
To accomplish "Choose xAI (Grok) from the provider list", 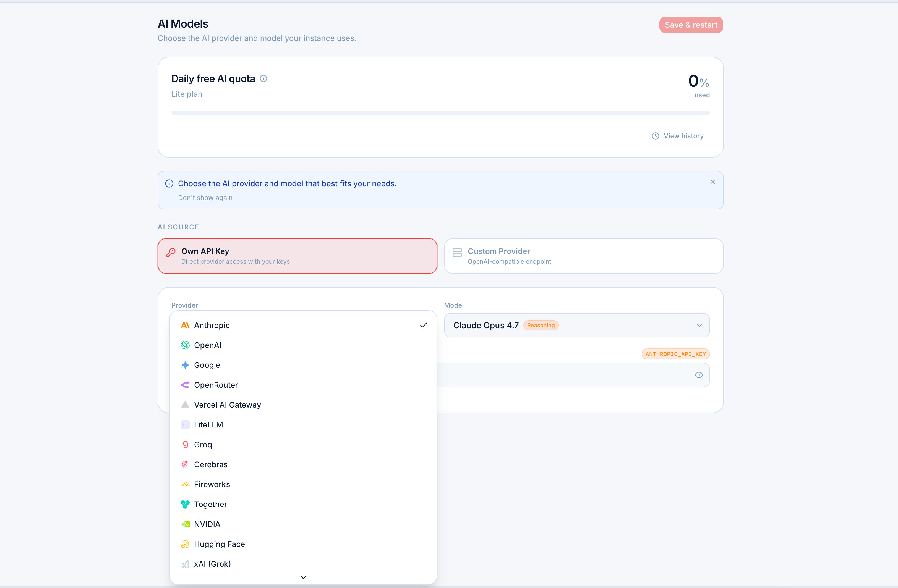I will tap(303, 564).
